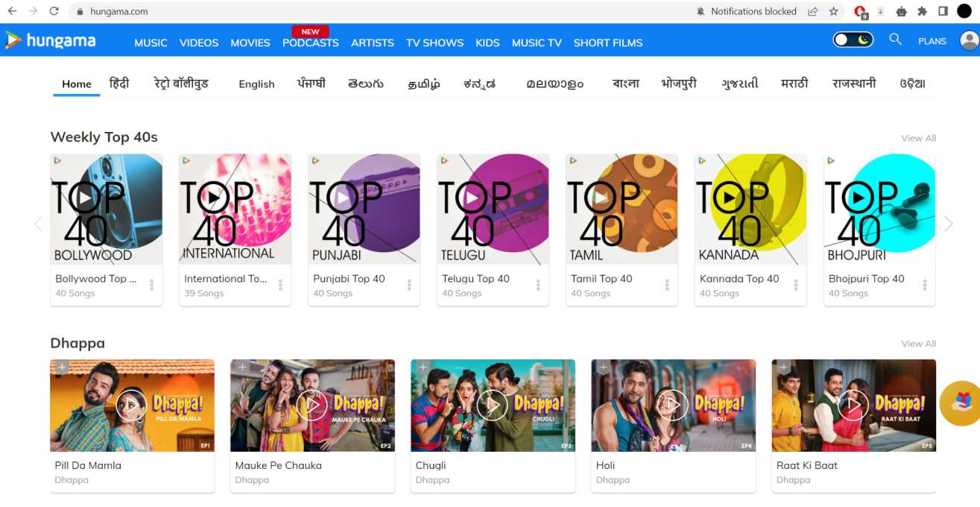Add Mauke Pe Chauka to watchlist

242,367
